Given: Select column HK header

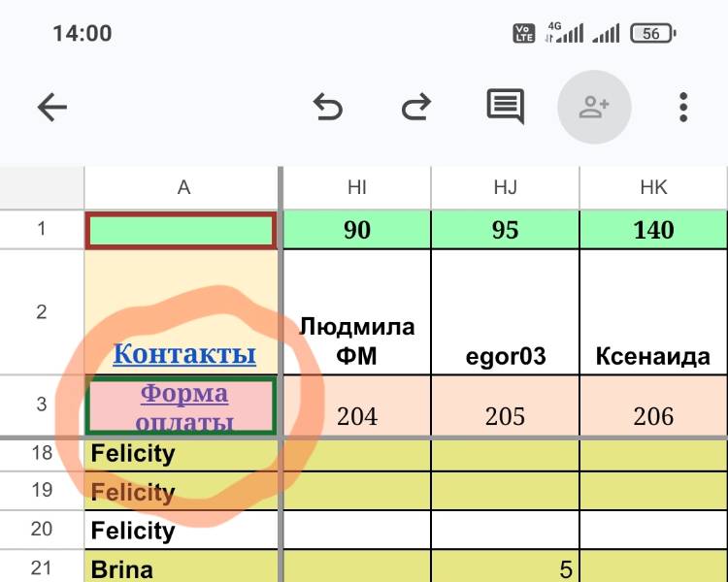Looking at the screenshot, I should coord(653,187).
